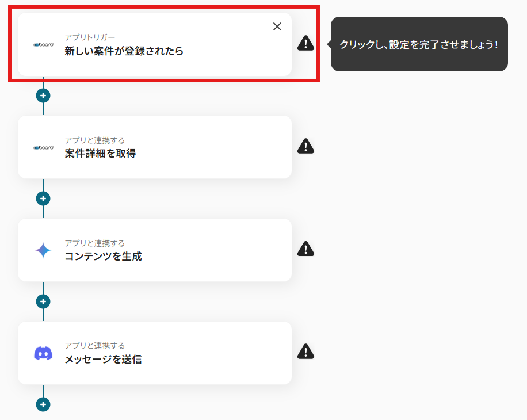Open the メッセージを送信 step card
Viewport: 527px width, 420px height.
pos(155,353)
